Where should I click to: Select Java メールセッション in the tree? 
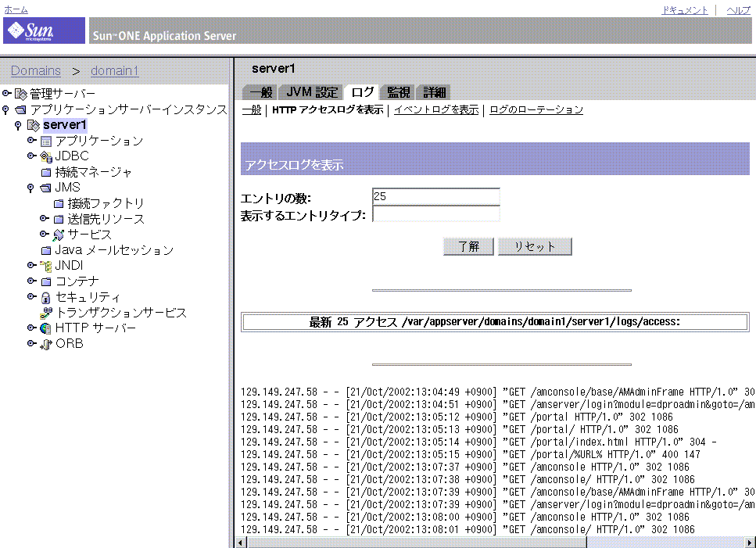click(x=114, y=250)
